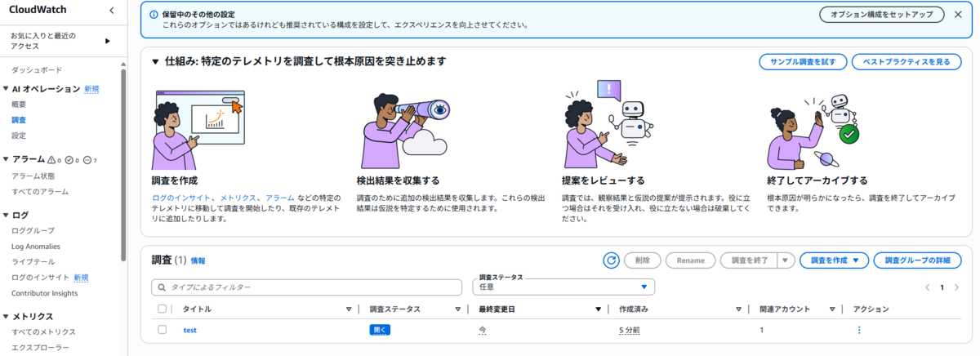
Task: Sort by 関連アカウント column arrow
Action: pyautogui.click(x=832, y=309)
